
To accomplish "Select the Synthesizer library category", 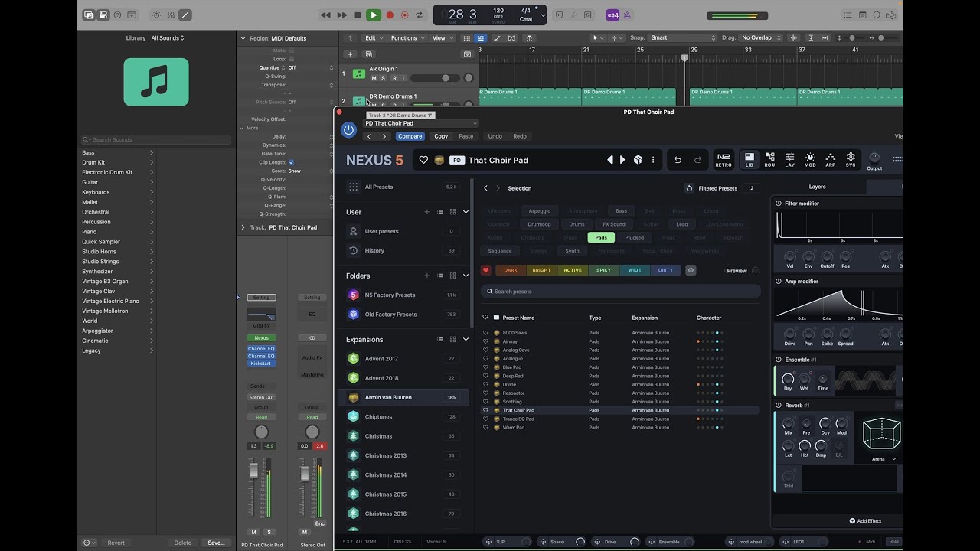I will point(117,271).
